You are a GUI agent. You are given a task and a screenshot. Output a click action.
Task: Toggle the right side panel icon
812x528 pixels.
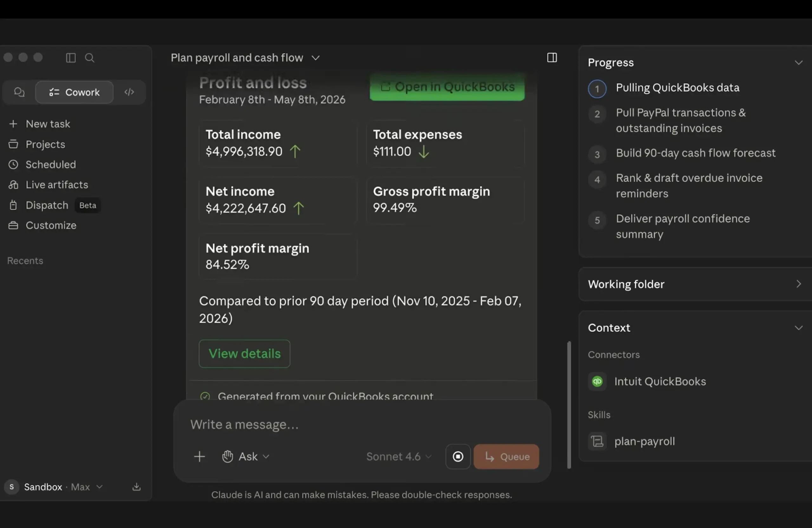pos(552,58)
